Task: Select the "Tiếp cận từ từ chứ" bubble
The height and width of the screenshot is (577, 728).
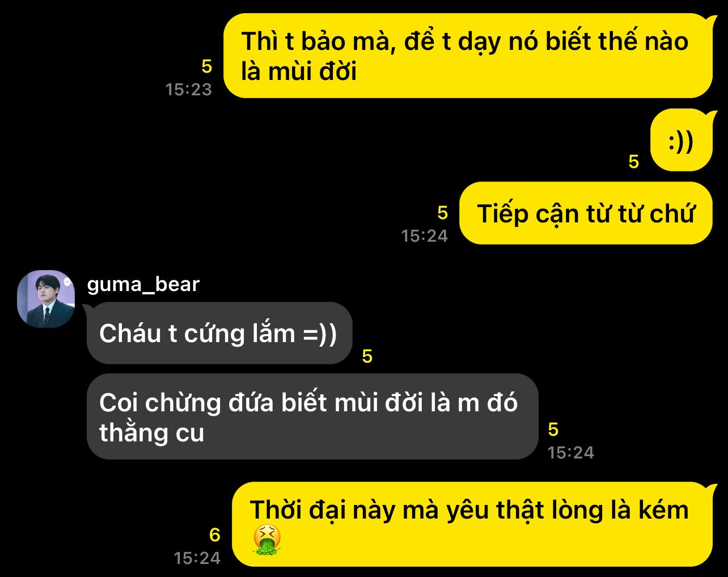Action: (x=586, y=213)
